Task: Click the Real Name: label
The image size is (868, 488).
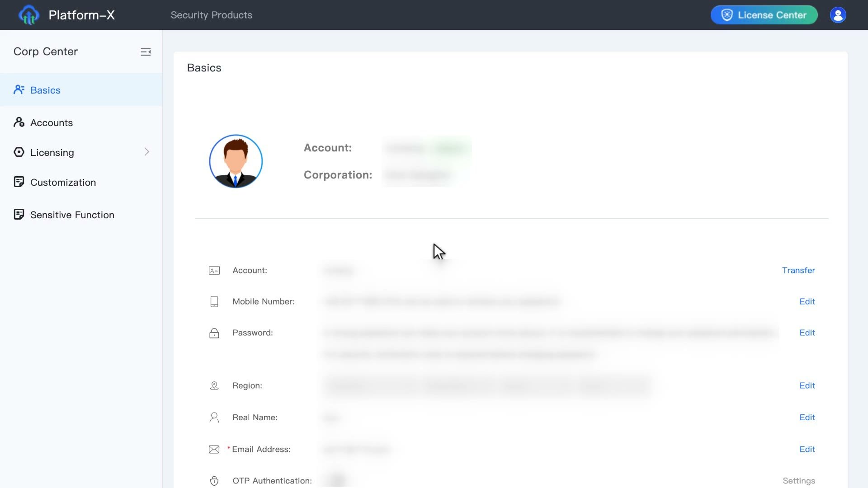Action: [x=255, y=417]
